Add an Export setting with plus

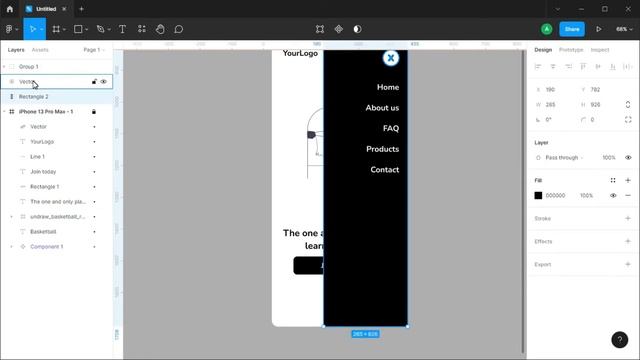[628, 264]
